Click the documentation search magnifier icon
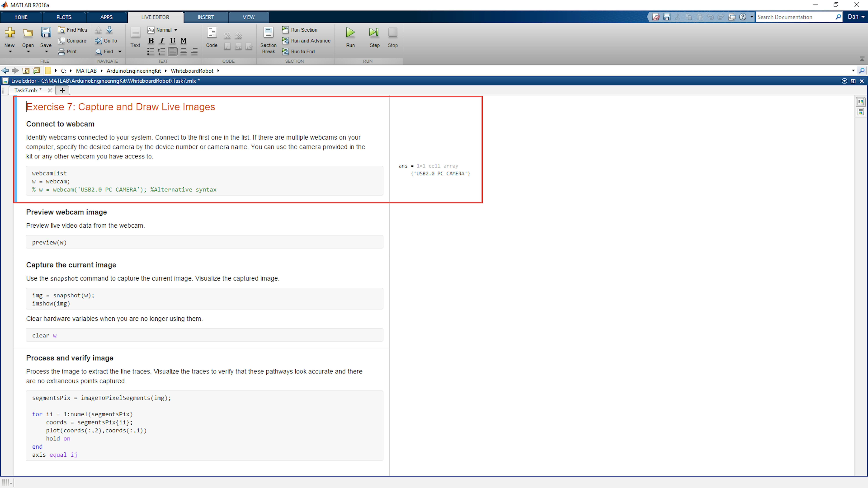Screen dimensions: 868x488 point(838,17)
